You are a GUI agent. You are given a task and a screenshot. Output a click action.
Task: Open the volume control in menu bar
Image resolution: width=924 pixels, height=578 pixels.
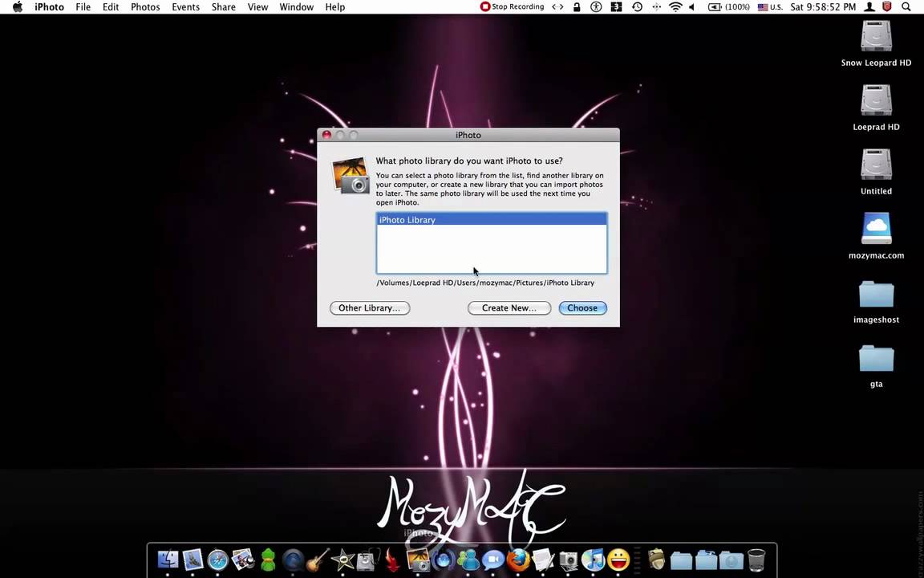point(692,7)
